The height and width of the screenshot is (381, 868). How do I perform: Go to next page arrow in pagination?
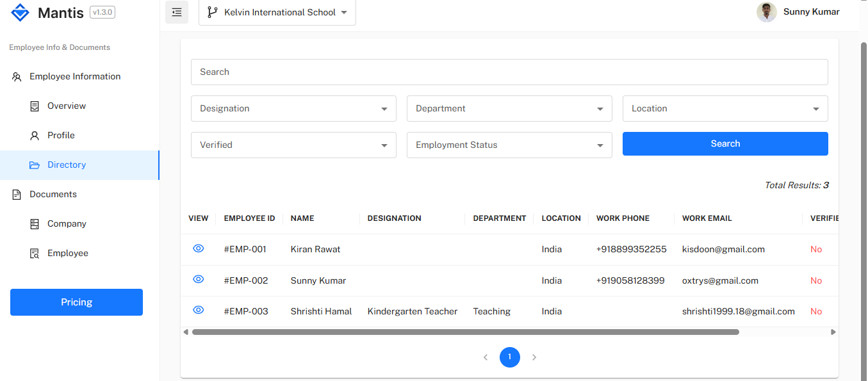point(534,357)
